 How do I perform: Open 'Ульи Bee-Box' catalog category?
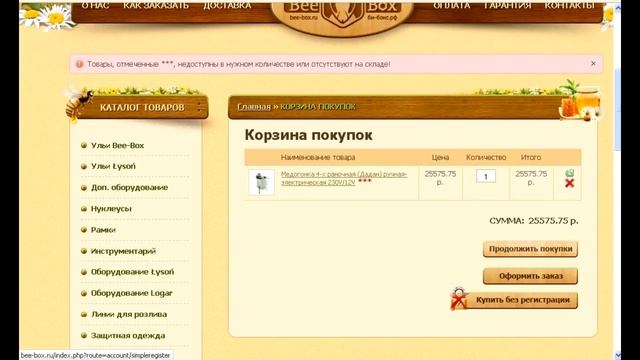click(118, 145)
